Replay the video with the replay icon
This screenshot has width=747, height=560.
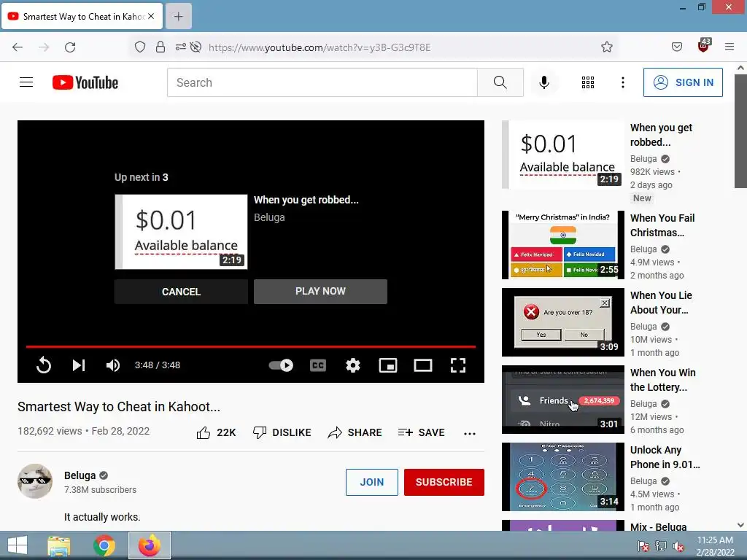[43, 365]
